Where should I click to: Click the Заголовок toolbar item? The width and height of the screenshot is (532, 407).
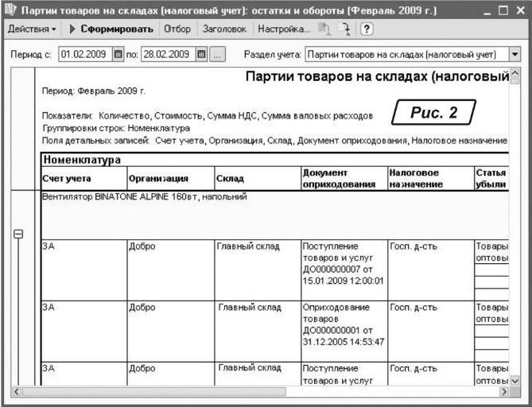[224, 29]
